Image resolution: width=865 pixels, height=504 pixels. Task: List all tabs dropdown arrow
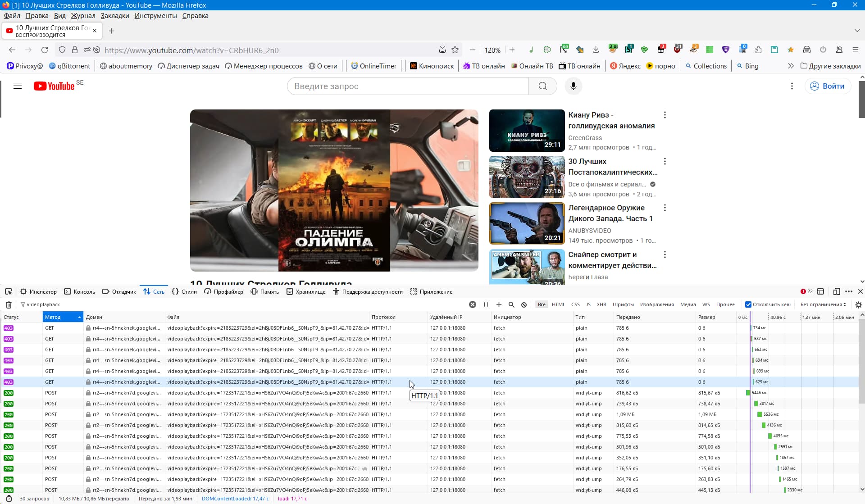[857, 31]
